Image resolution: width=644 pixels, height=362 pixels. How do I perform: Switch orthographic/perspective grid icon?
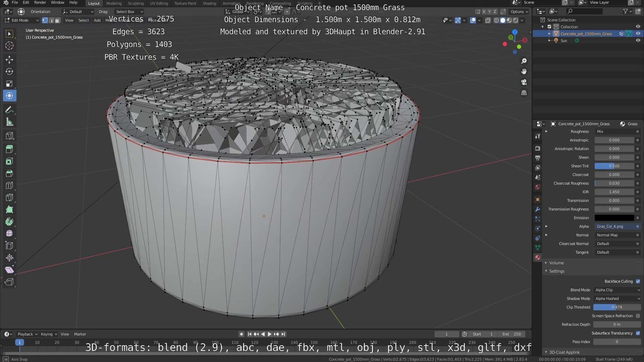524,93
